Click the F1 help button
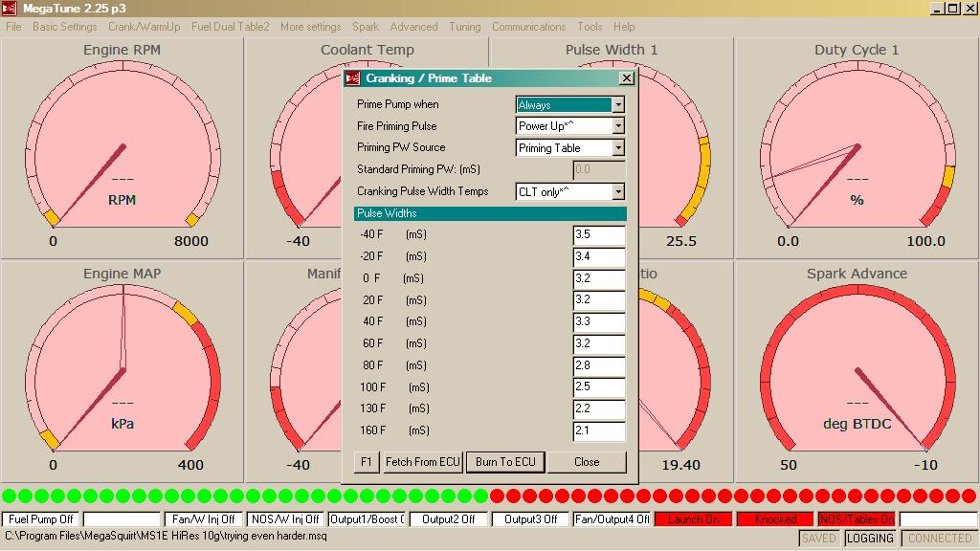The height and width of the screenshot is (551, 980). [x=367, y=462]
